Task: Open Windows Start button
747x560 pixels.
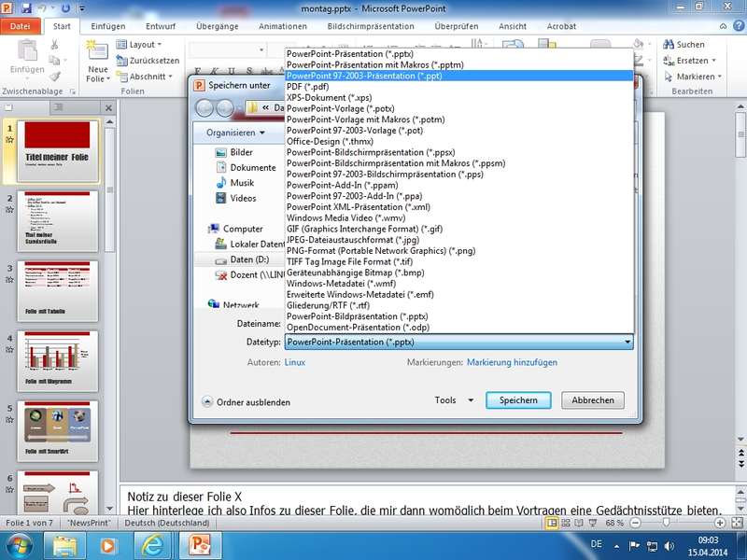Action: coord(19,546)
